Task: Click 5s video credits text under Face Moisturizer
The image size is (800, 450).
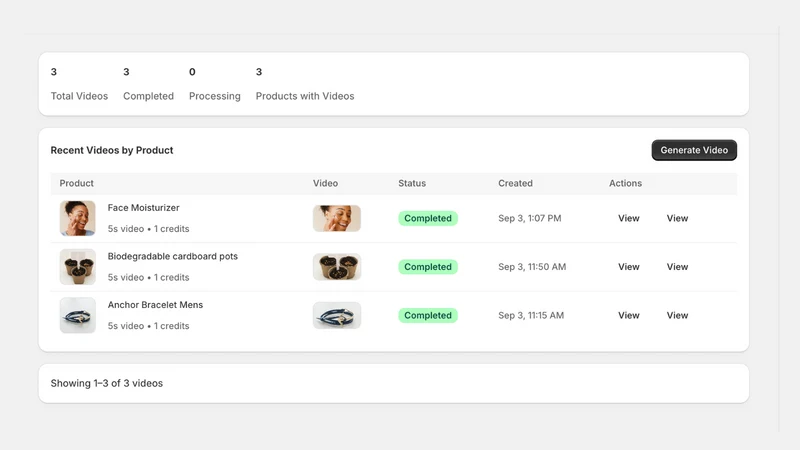Action: [x=148, y=229]
